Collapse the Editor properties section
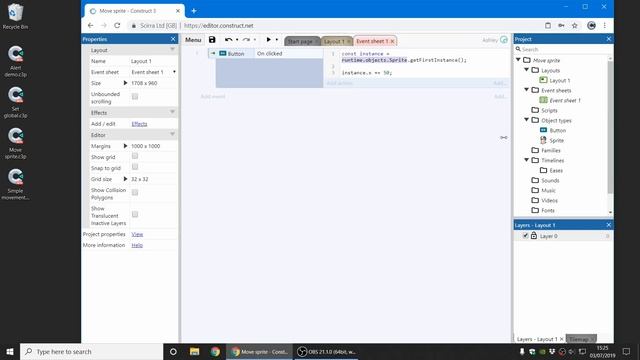This screenshot has width=640, height=360. [173, 135]
